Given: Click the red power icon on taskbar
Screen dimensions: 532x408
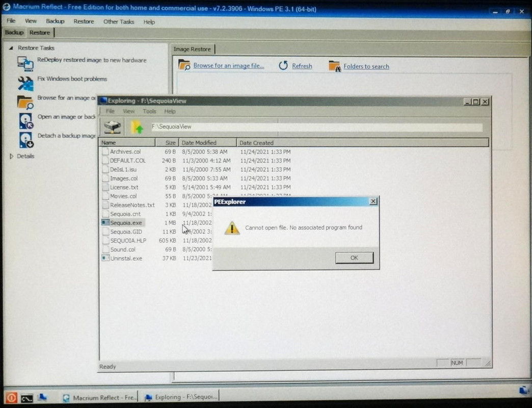Looking at the screenshot, I should (11, 397).
